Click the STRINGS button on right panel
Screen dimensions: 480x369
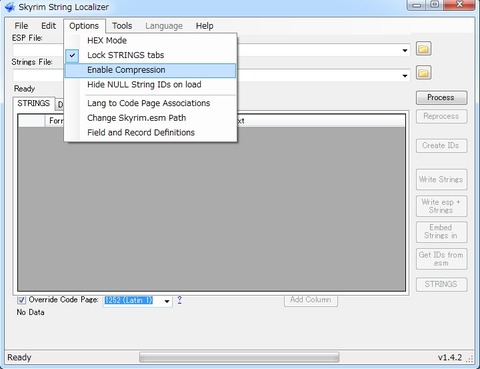[x=441, y=284]
